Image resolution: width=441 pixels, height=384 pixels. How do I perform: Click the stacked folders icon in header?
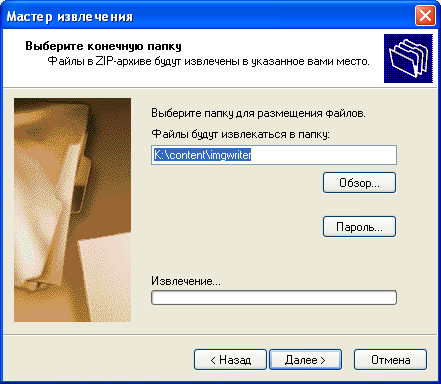(408, 58)
